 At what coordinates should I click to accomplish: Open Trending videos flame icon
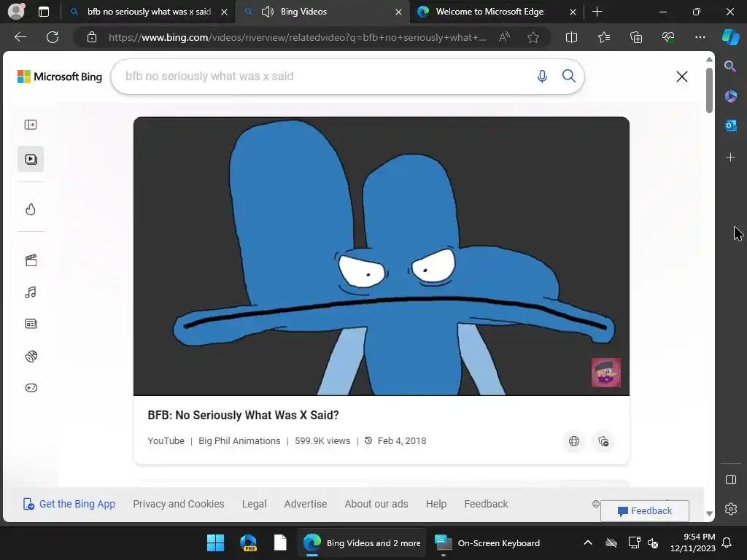31,209
